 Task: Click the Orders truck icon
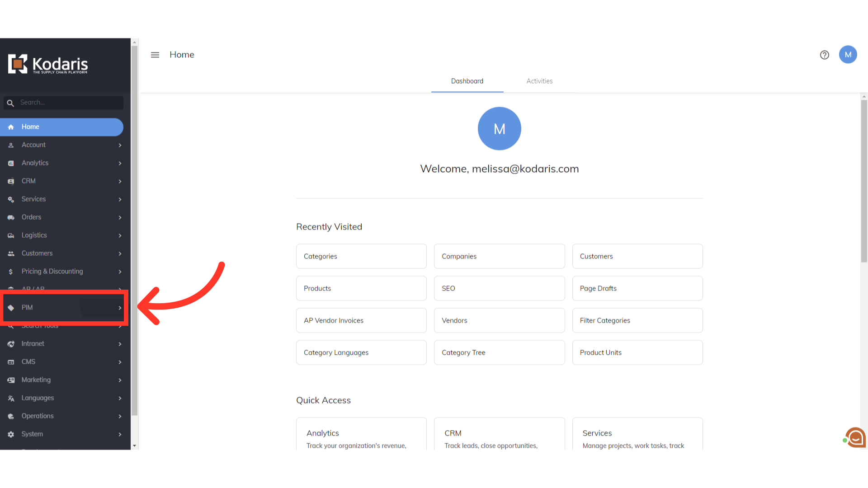[x=11, y=217]
